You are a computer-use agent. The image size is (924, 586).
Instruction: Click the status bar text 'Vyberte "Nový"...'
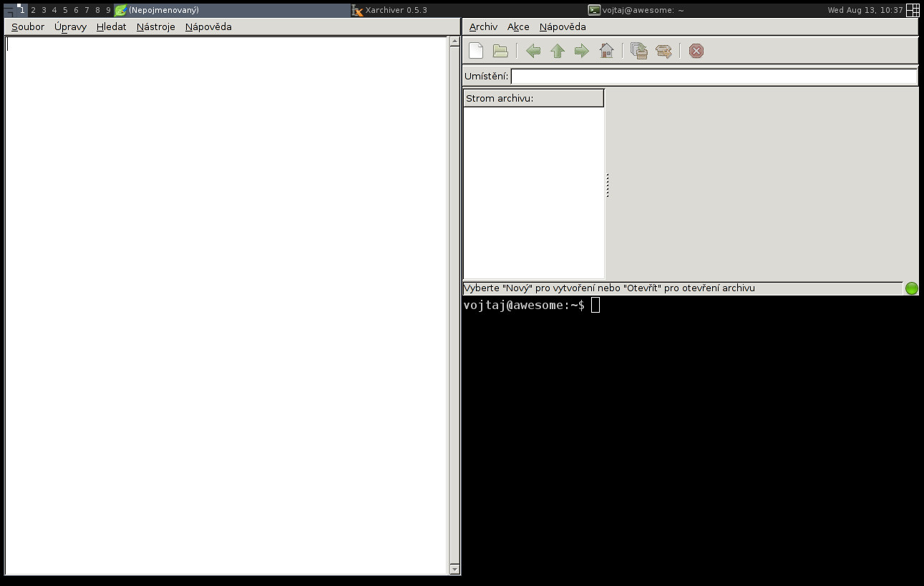click(x=609, y=288)
